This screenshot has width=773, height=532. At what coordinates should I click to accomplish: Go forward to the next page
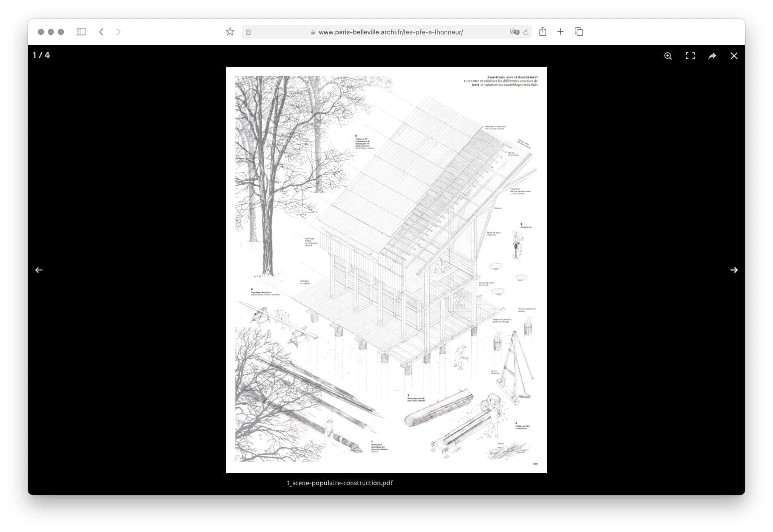click(118, 32)
